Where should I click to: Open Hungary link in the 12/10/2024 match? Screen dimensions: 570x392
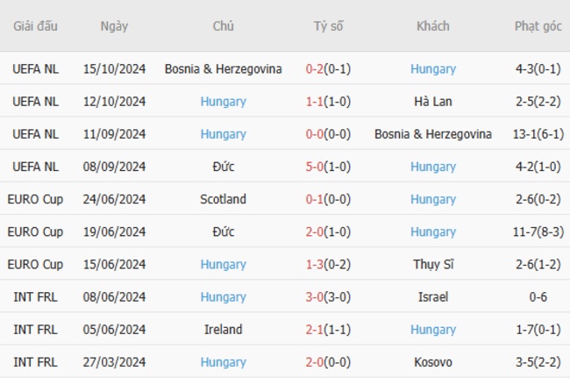tap(224, 102)
